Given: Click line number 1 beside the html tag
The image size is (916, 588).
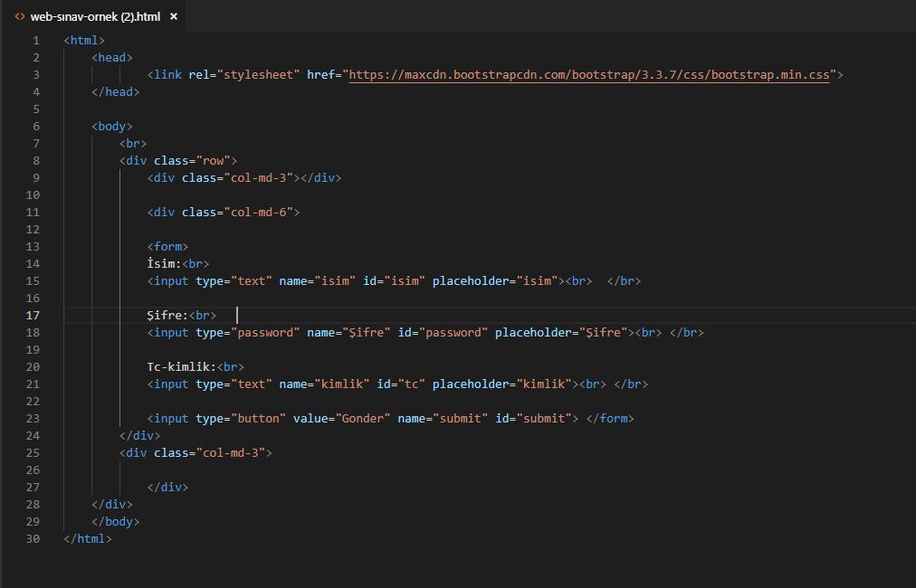Looking at the screenshot, I should 35,40.
